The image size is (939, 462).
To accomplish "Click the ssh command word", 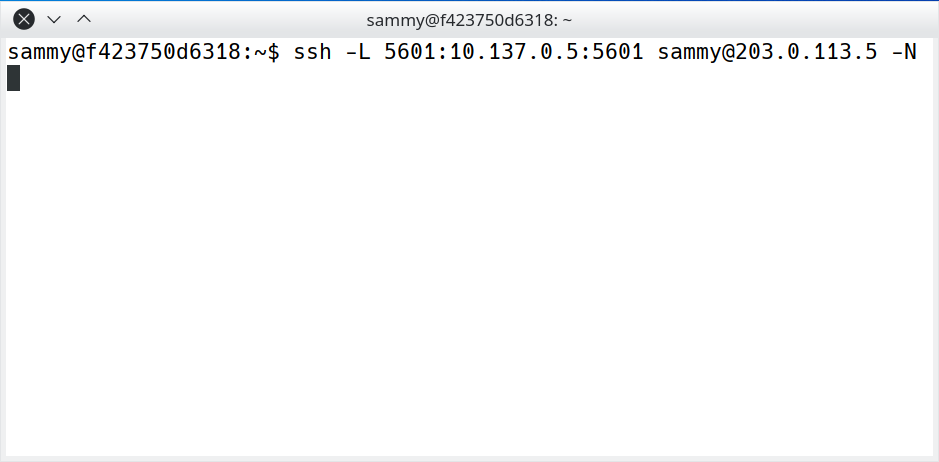I will pos(313,52).
